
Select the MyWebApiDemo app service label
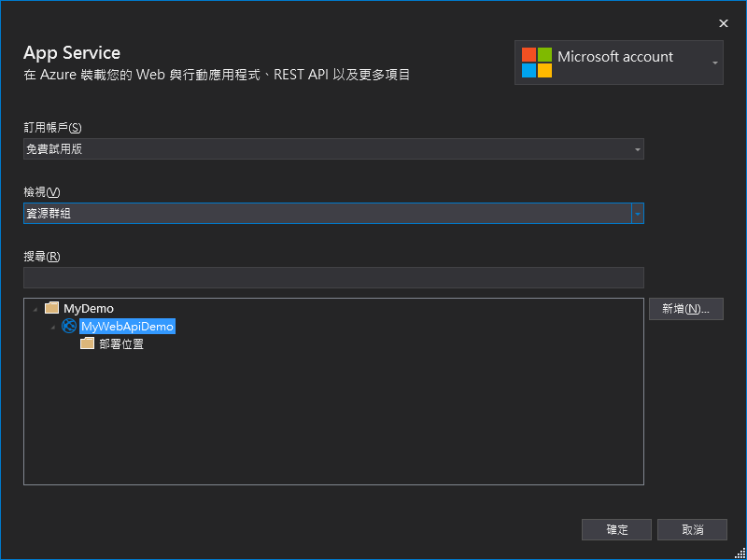coord(128,327)
